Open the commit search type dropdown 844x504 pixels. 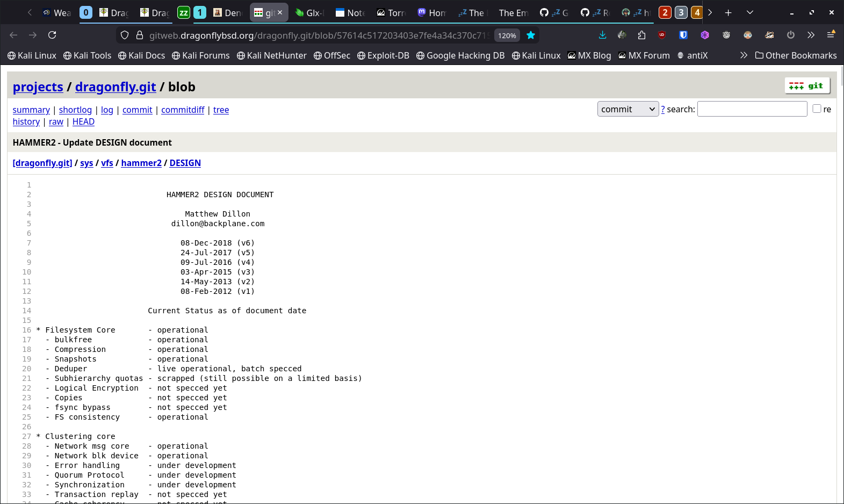[x=627, y=109]
